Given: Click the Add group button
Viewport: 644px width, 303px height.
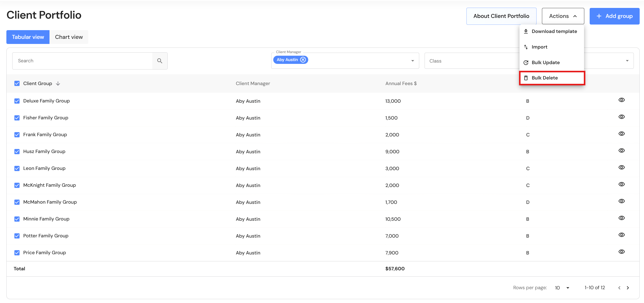Looking at the screenshot, I should (614, 16).
